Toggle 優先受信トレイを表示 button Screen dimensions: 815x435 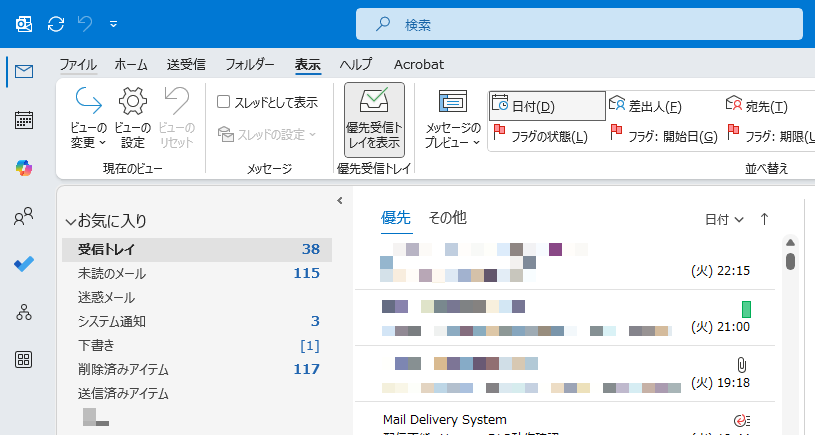click(x=374, y=120)
